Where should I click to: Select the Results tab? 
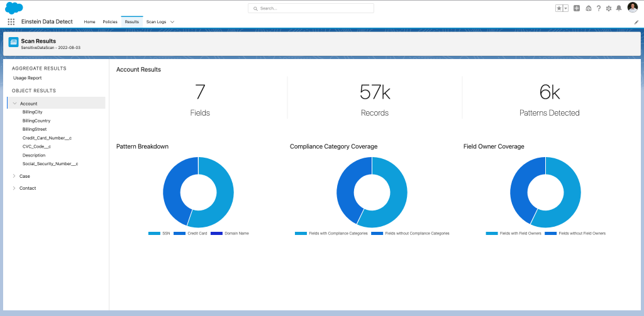pyautogui.click(x=132, y=22)
